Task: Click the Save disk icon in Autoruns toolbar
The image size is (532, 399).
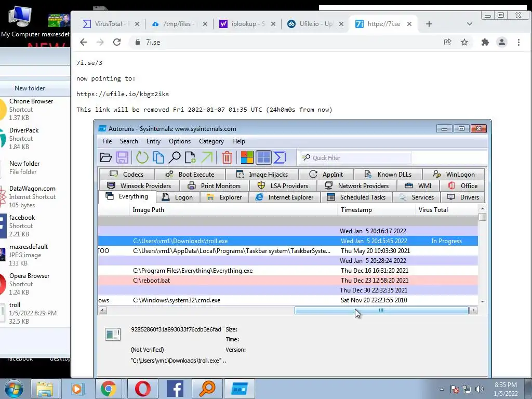Action: click(x=122, y=157)
